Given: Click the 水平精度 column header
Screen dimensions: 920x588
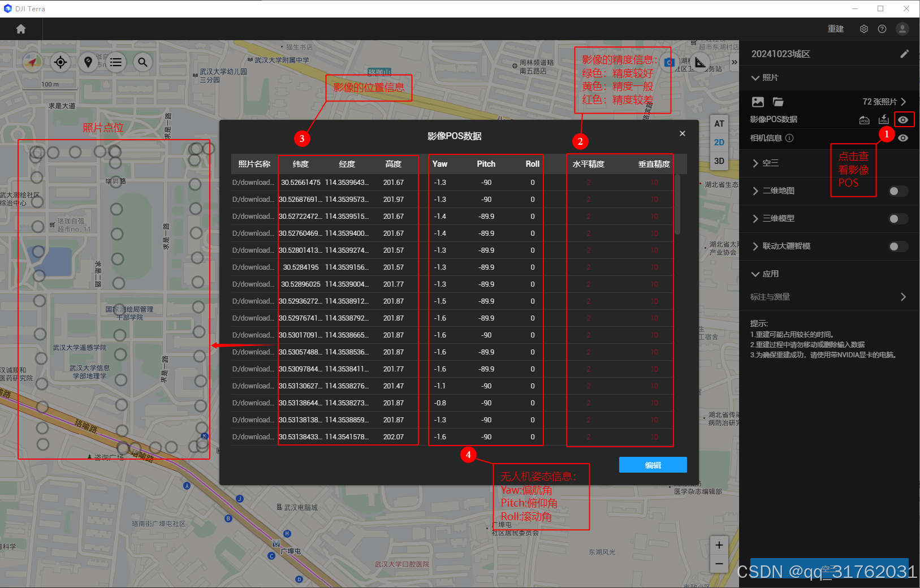Looking at the screenshot, I should [589, 164].
